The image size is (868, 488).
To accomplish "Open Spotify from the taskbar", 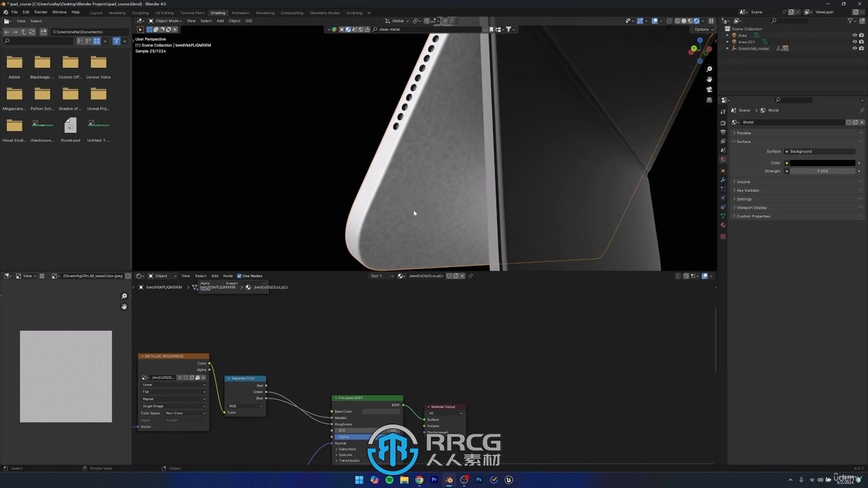I will point(389,480).
